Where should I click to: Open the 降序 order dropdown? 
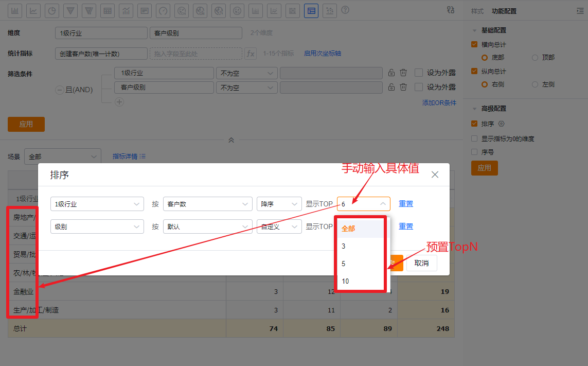(279, 204)
